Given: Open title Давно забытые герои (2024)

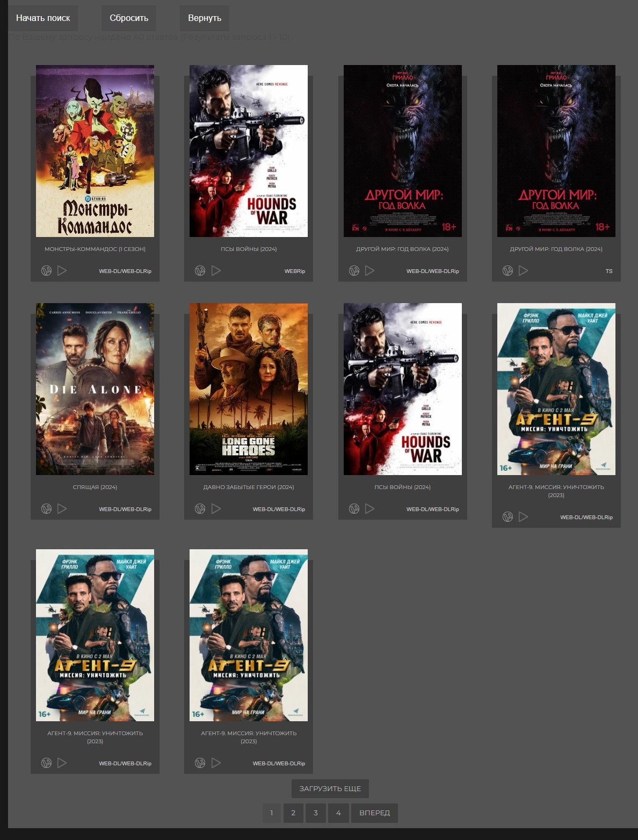Looking at the screenshot, I should point(249,487).
